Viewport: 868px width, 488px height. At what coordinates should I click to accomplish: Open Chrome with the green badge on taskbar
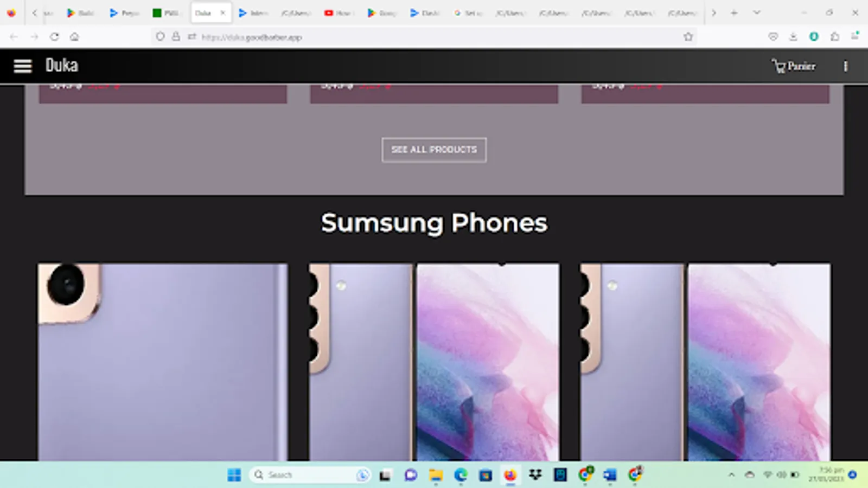(x=585, y=475)
